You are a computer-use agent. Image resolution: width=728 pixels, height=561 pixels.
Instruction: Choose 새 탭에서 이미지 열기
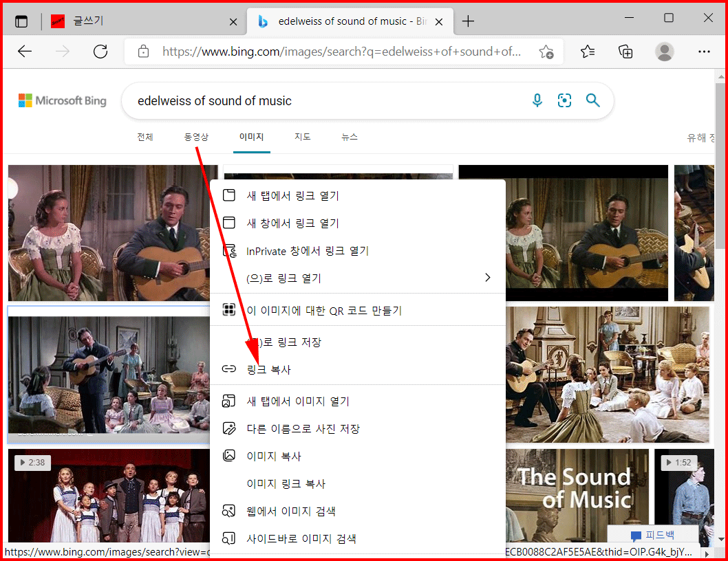pyautogui.click(x=358, y=401)
